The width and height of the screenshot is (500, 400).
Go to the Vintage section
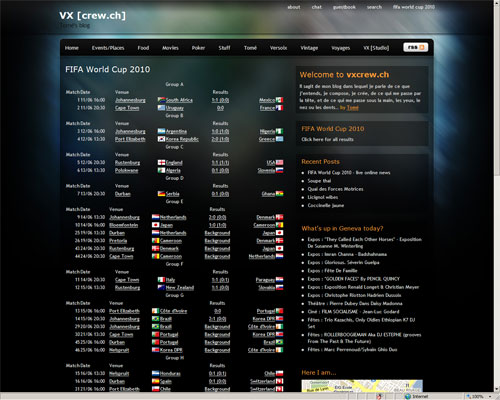coord(309,48)
